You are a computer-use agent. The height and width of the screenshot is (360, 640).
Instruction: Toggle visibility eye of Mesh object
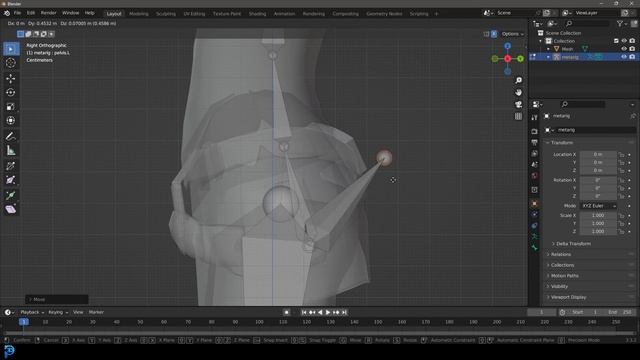click(x=624, y=49)
